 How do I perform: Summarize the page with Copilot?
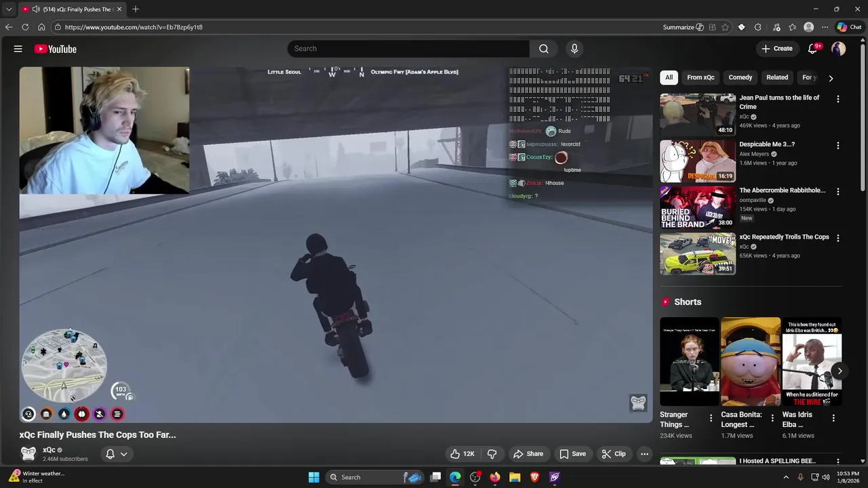pos(683,27)
